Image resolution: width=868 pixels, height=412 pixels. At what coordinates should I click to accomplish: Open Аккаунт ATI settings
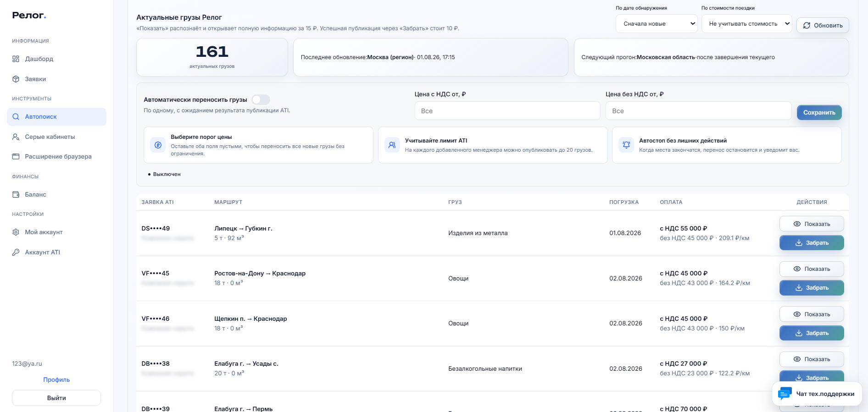[x=56, y=253]
